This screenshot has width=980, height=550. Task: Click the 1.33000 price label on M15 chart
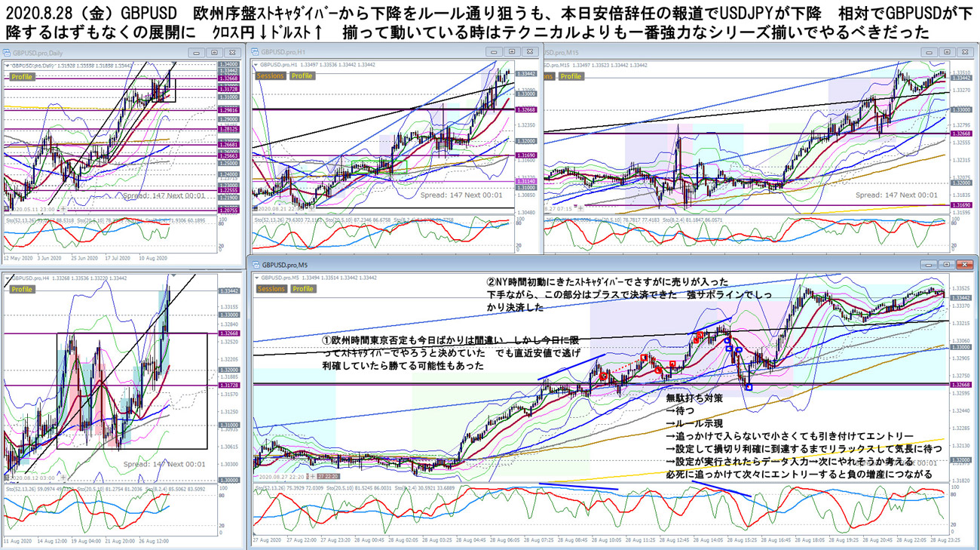[x=960, y=109]
